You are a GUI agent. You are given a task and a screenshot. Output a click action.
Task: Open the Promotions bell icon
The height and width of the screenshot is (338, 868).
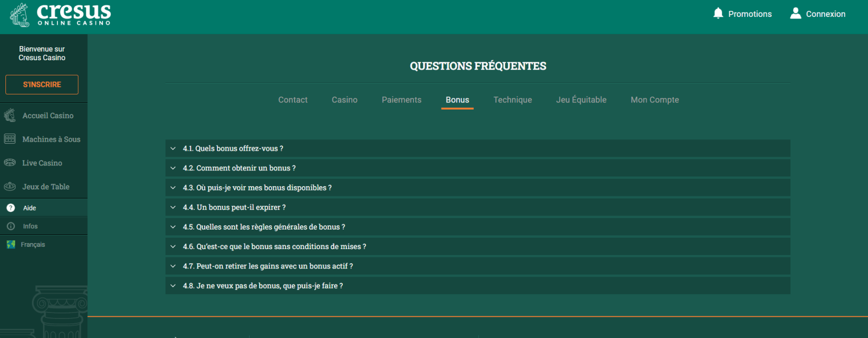click(x=718, y=14)
